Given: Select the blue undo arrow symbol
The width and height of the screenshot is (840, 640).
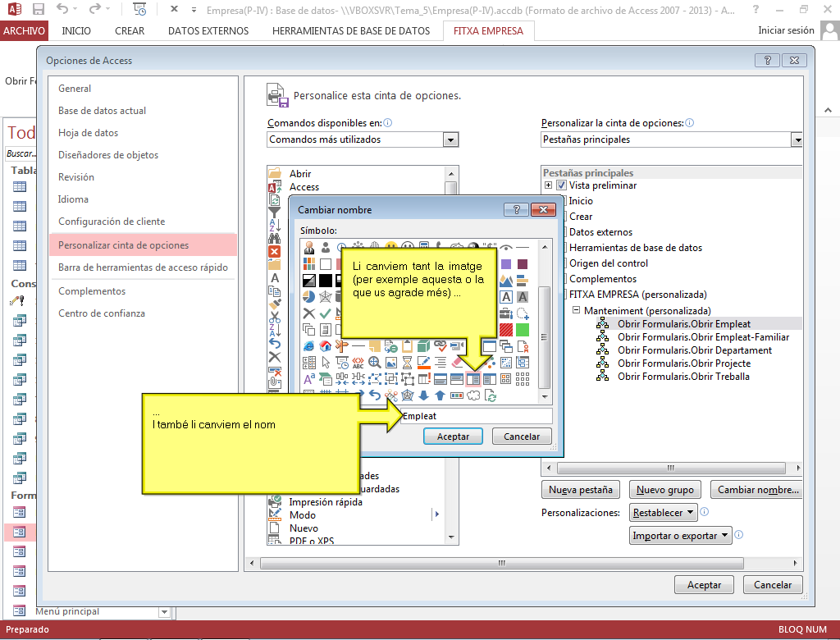Looking at the screenshot, I should point(374,395).
